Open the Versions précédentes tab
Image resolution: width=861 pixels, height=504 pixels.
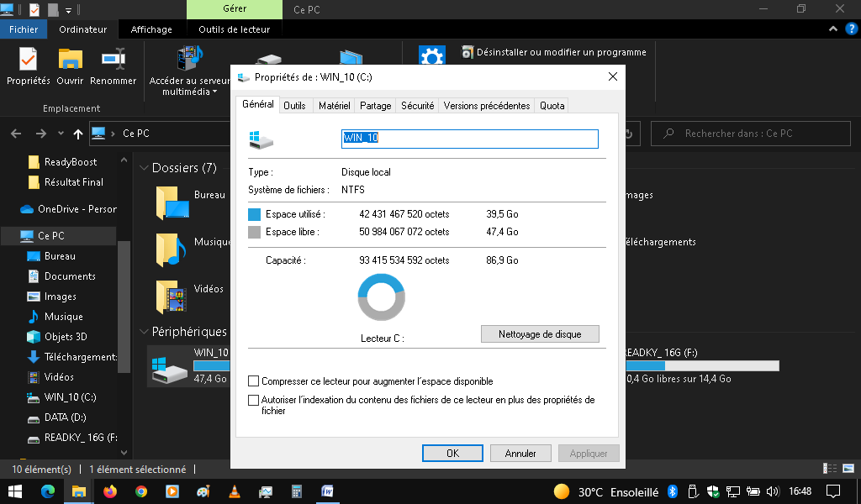click(487, 106)
